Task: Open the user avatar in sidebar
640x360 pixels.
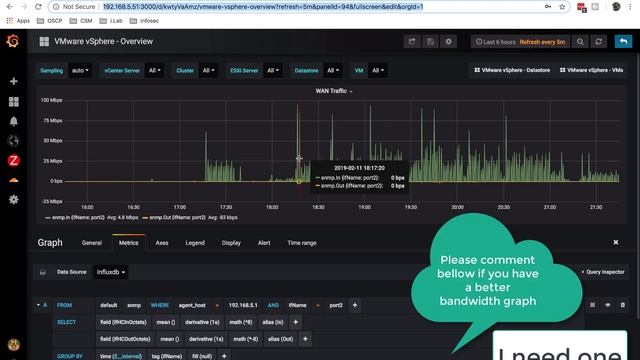Action: (x=13, y=344)
